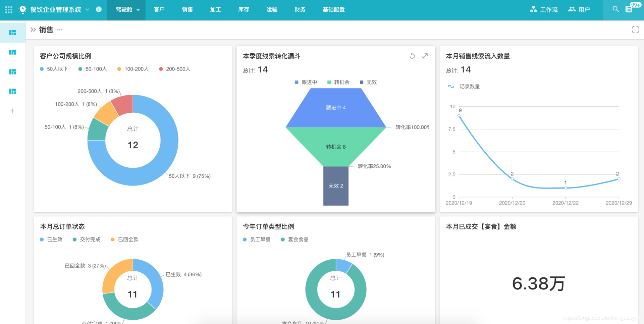Click the green 转机会 8 funnel segment

click(336, 147)
